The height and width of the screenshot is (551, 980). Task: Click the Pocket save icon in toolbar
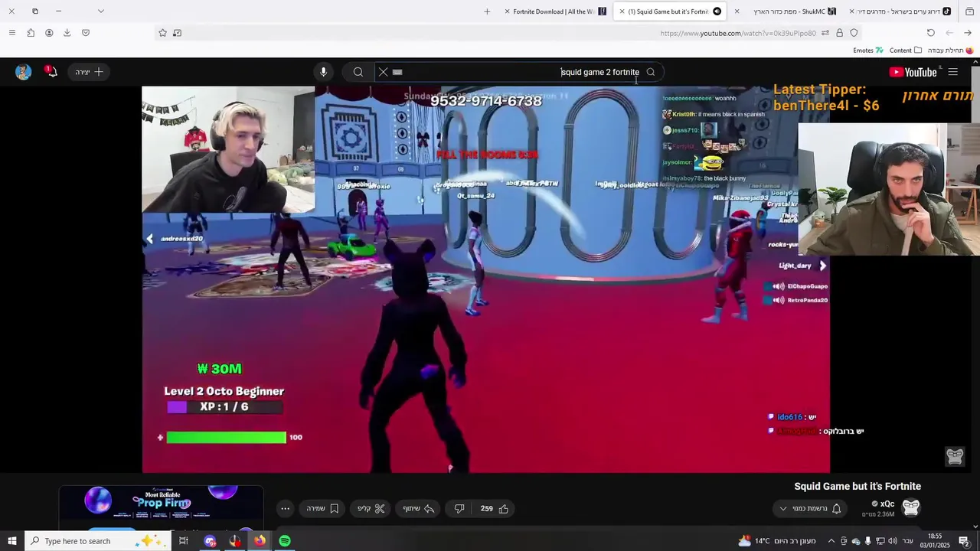86,33
